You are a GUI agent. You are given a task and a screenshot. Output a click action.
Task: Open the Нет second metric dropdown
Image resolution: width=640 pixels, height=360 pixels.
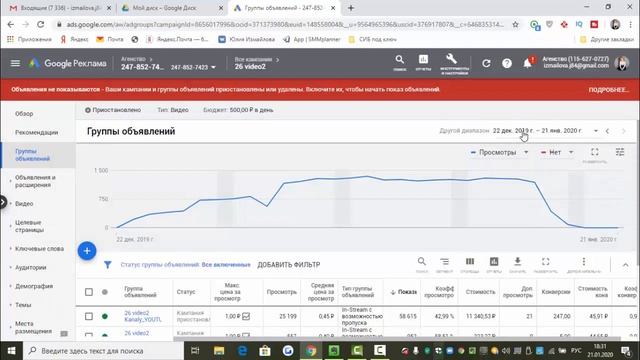pos(557,152)
